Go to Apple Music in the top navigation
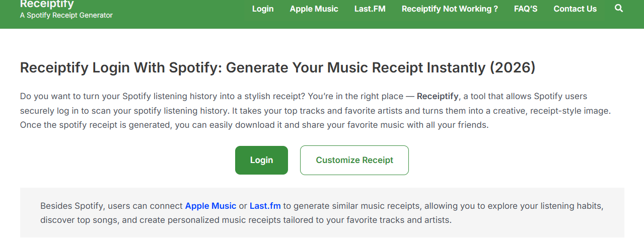Image resolution: width=644 pixels, height=240 pixels. point(314,9)
